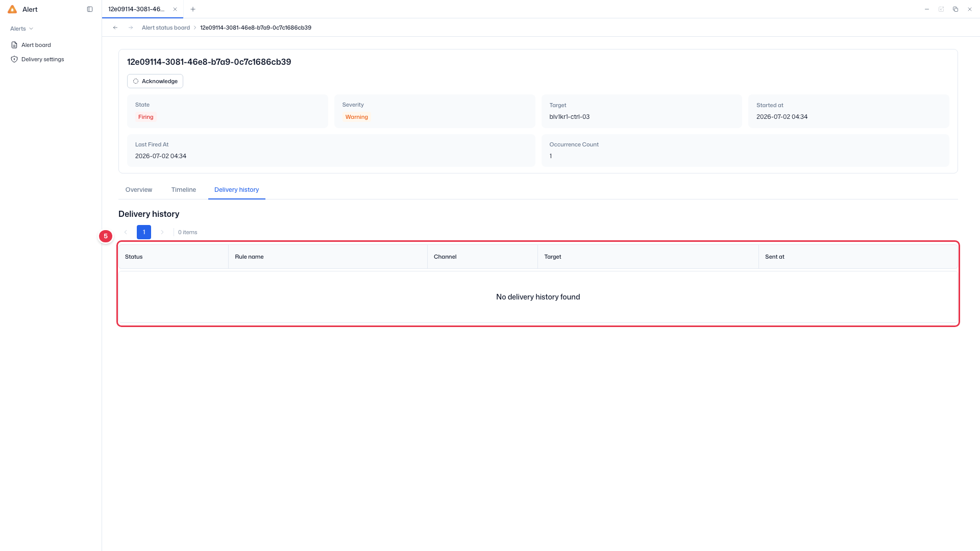
Task: Minimize the application window
Action: click(x=927, y=9)
